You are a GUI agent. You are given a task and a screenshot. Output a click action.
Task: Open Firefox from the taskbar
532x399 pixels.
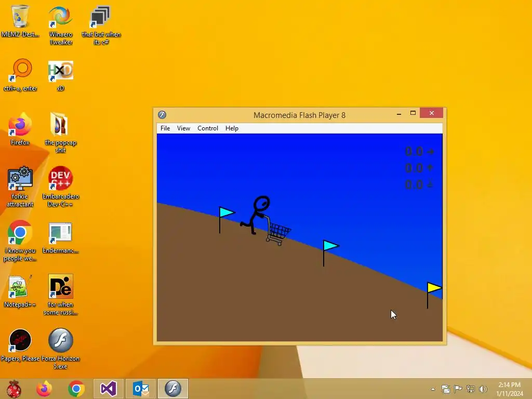pyautogui.click(x=44, y=389)
